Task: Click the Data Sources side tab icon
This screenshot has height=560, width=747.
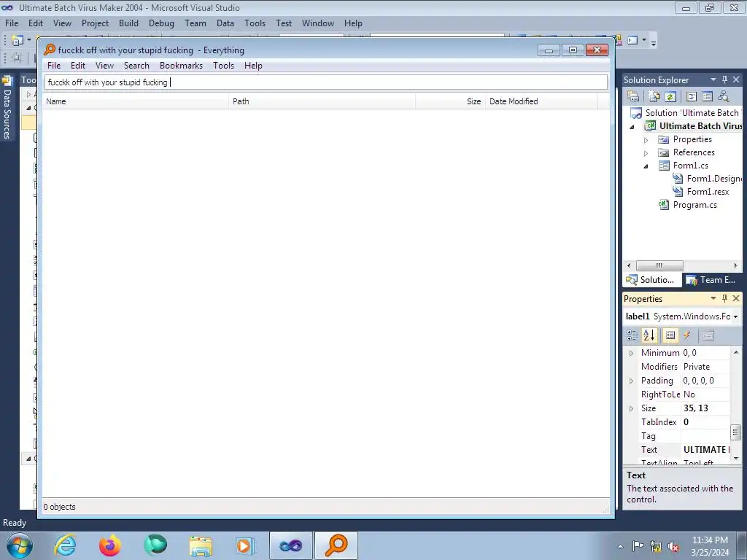Action: [7, 80]
